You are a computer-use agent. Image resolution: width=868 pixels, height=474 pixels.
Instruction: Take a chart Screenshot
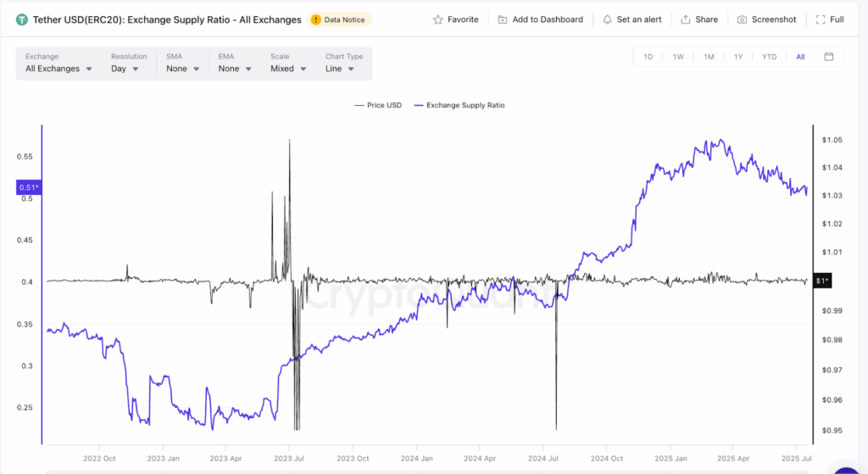click(x=766, y=20)
